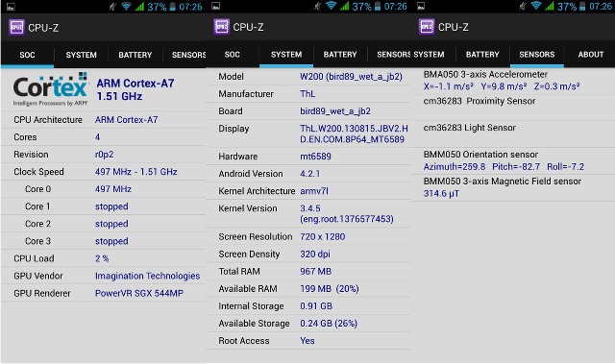Tap signal strength icon in middle screen
This screenshot has height=364, width=615.
pyautogui.click(x=345, y=6)
